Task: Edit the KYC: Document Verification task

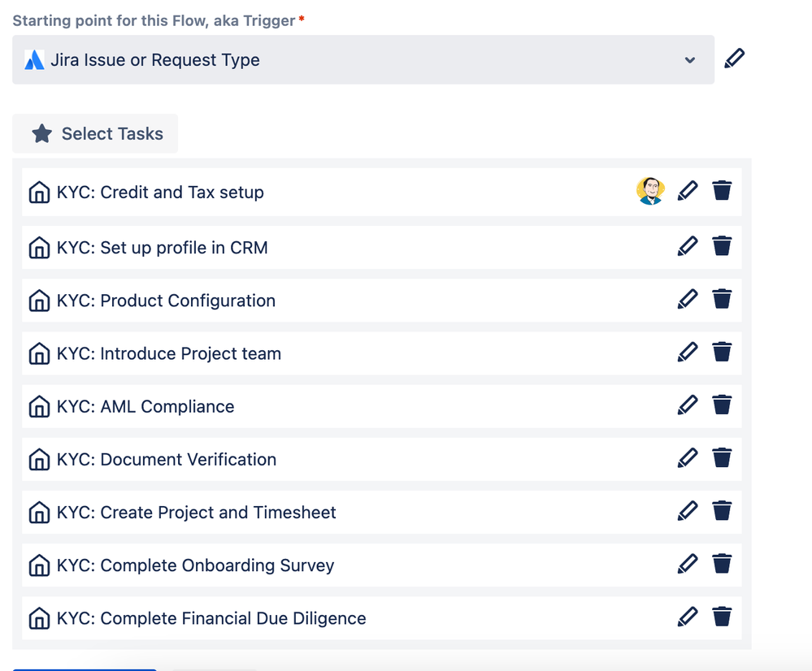Action: (688, 457)
